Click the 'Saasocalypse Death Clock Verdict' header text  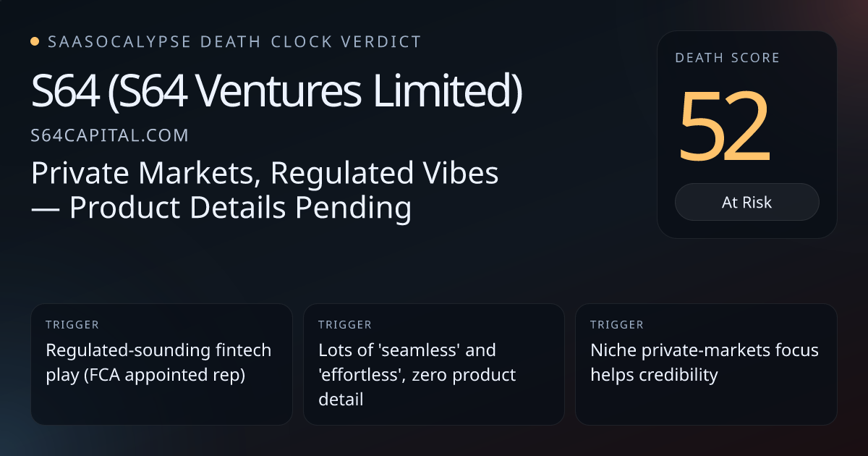point(234,42)
